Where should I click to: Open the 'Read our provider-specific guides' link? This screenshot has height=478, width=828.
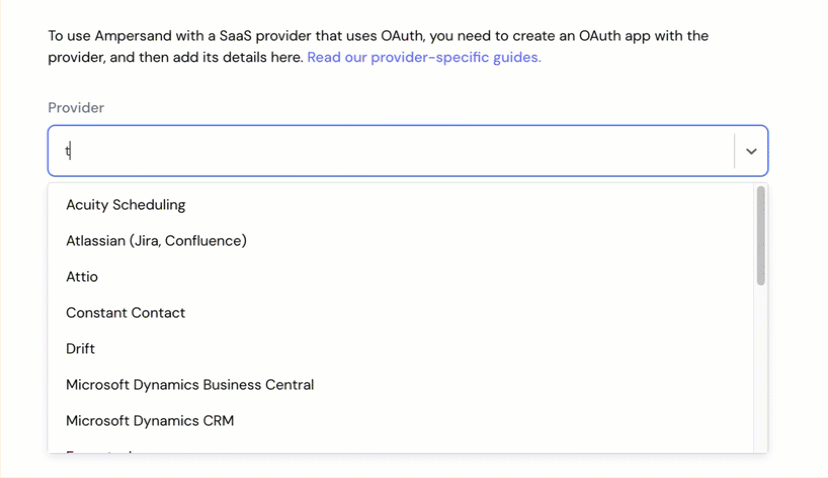point(424,57)
